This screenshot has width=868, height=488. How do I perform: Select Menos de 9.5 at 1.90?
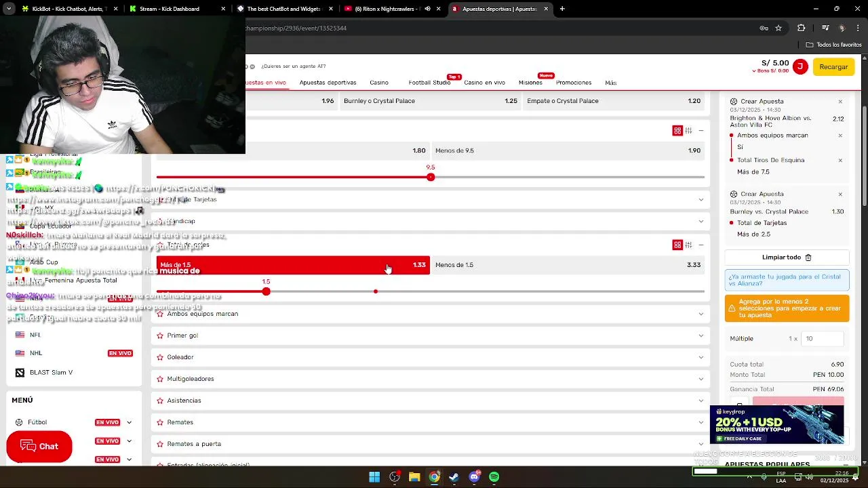(568, 150)
